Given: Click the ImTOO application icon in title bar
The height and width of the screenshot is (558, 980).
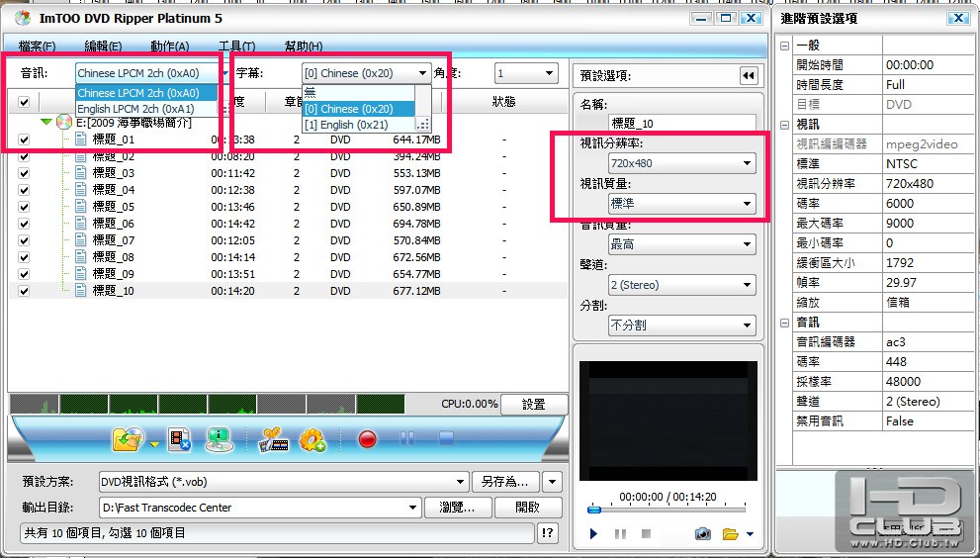Looking at the screenshot, I should point(23,18).
